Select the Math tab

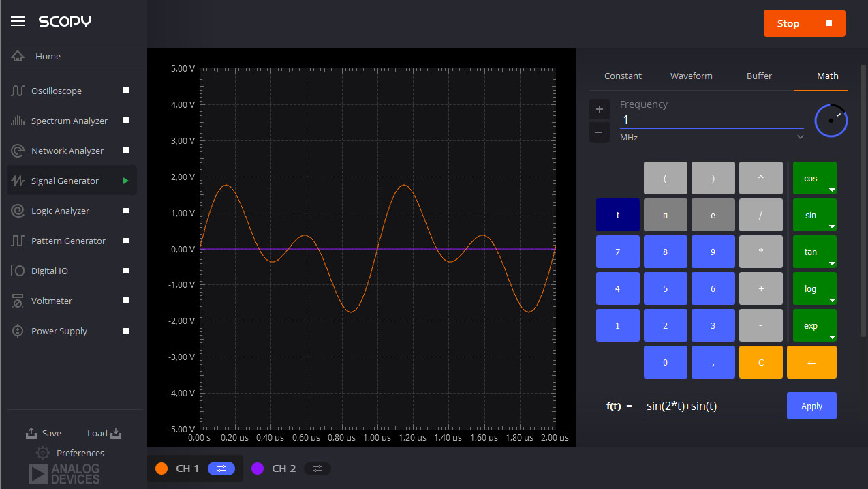[x=828, y=76]
